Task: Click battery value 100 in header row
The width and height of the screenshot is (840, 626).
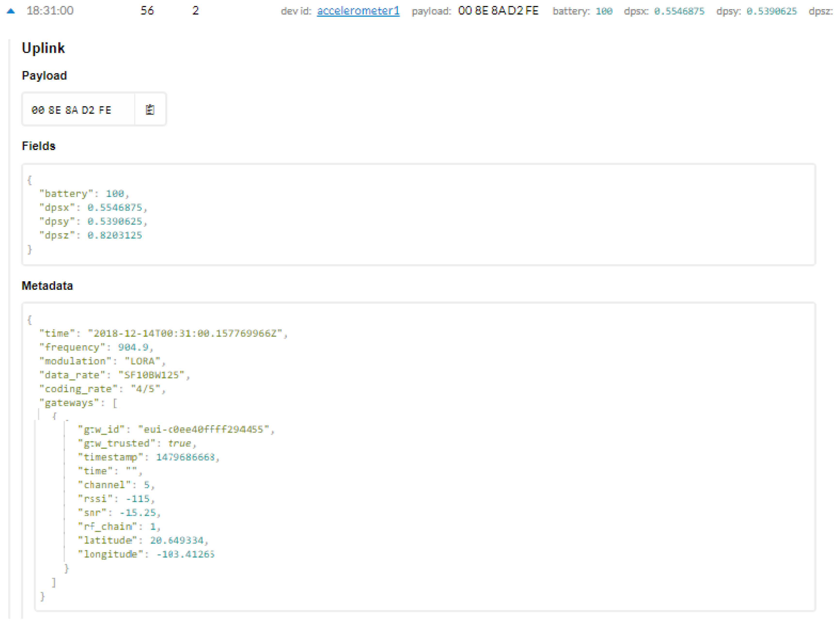Action: click(604, 11)
